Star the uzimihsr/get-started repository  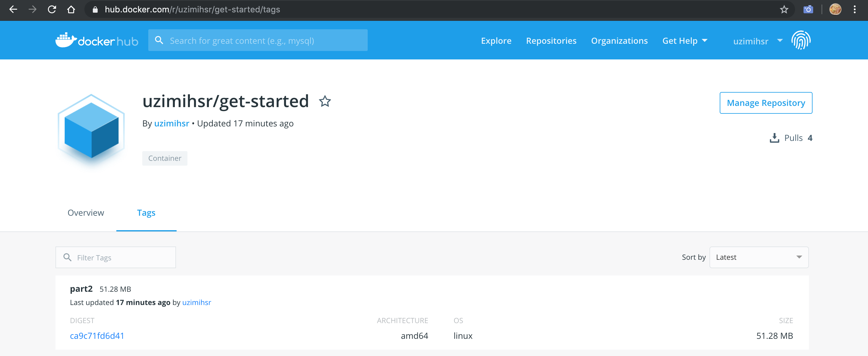pyautogui.click(x=325, y=101)
